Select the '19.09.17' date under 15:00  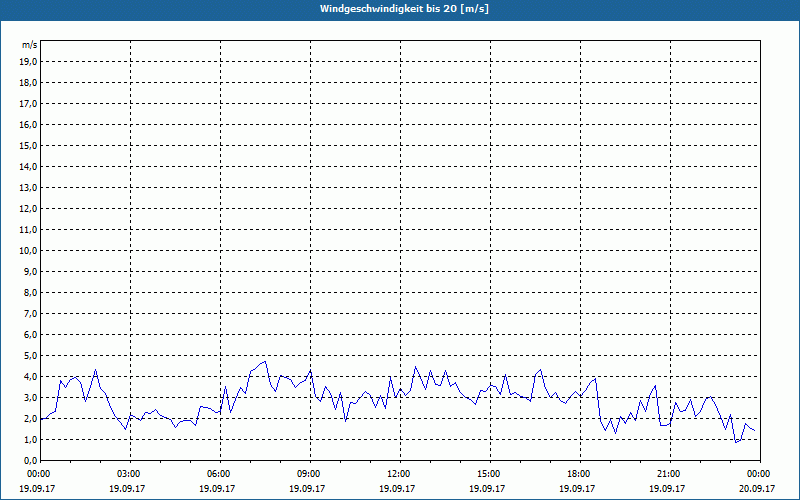(x=487, y=488)
